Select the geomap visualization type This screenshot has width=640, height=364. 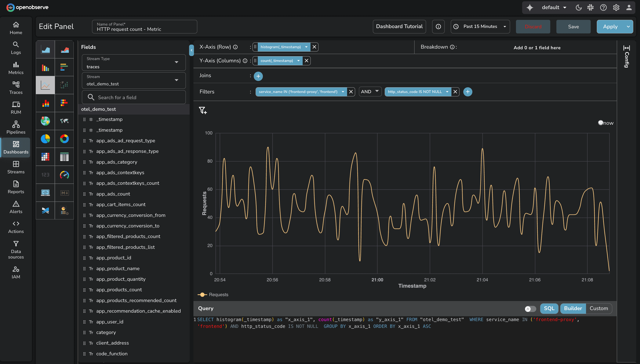pos(45,121)
